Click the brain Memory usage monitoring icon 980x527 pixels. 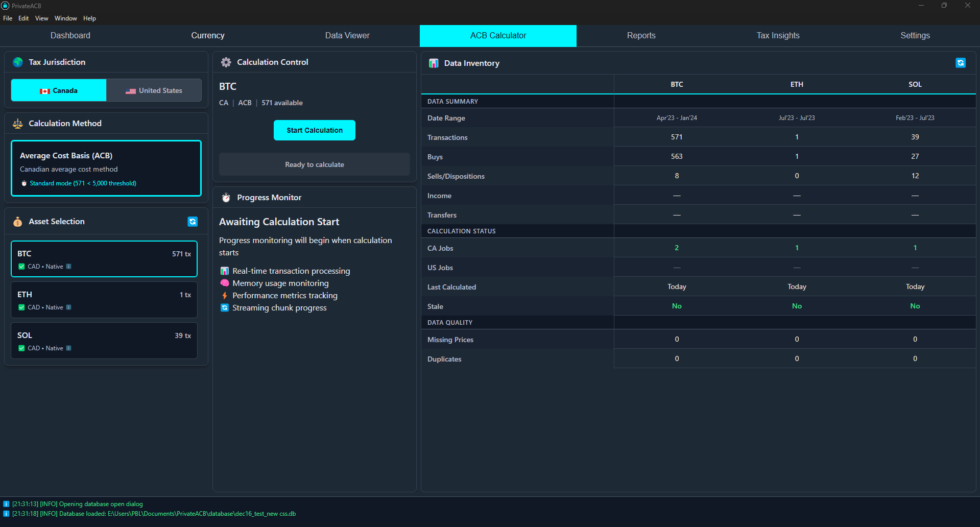[225, 283]
